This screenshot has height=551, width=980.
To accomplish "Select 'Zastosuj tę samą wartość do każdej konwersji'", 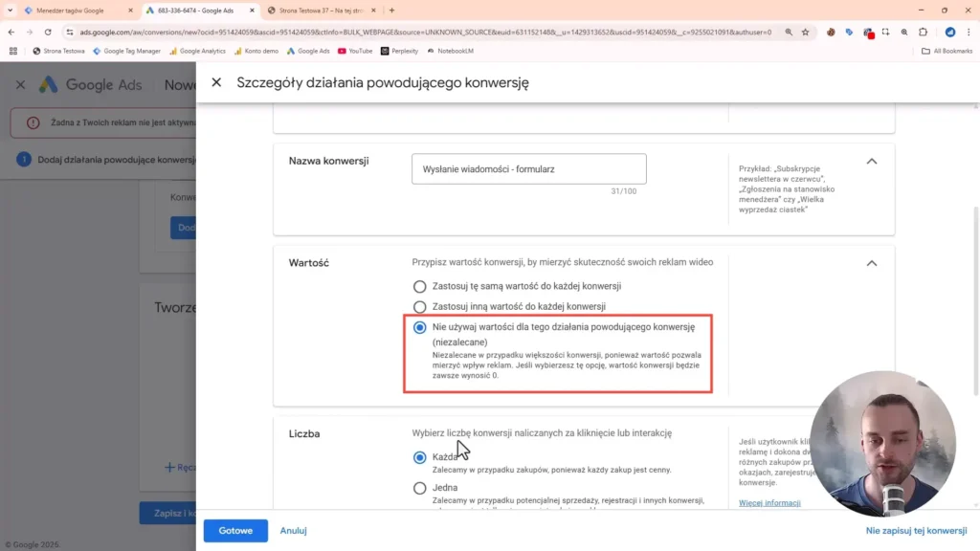I will tap(419, 287).
